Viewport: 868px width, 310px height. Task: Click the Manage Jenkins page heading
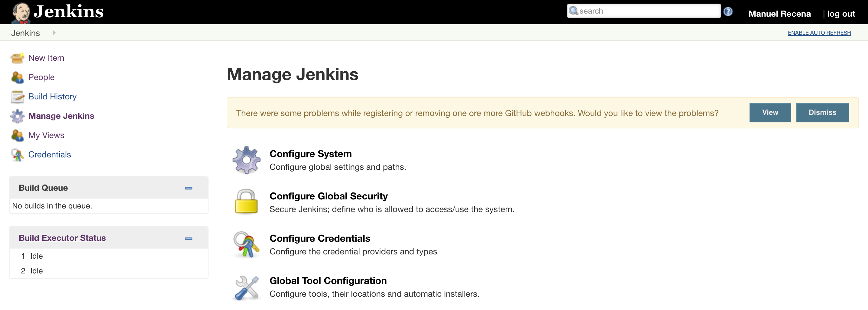click(x=293, y=74)
